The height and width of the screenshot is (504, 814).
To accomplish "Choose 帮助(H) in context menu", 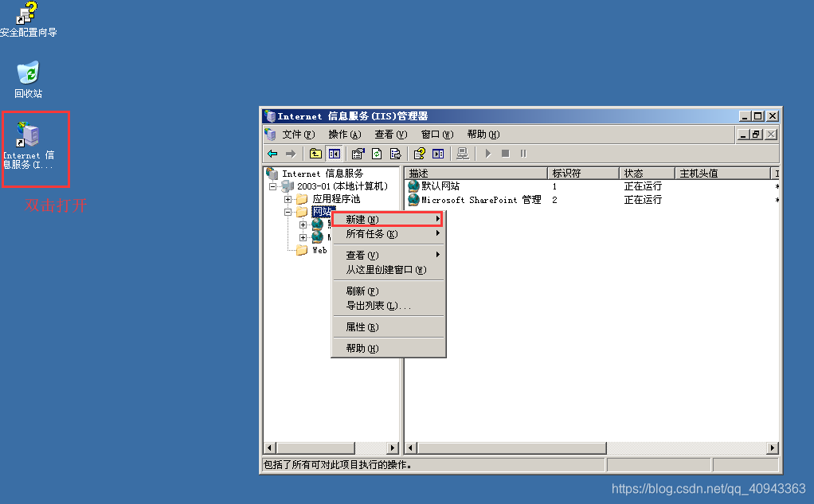I will (389, 348).
